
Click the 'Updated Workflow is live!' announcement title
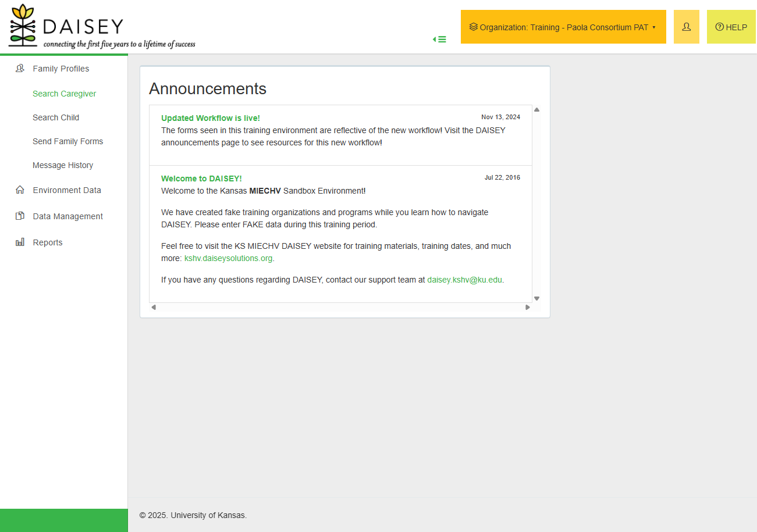(x=211, y=118)
